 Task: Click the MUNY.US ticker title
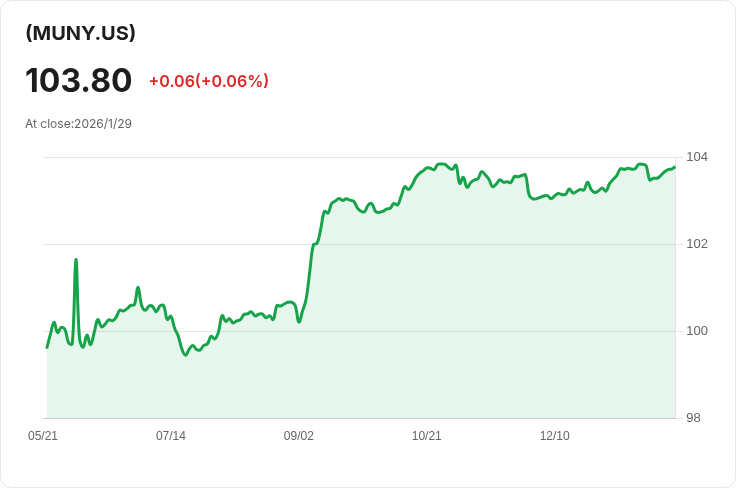[80, 33]
